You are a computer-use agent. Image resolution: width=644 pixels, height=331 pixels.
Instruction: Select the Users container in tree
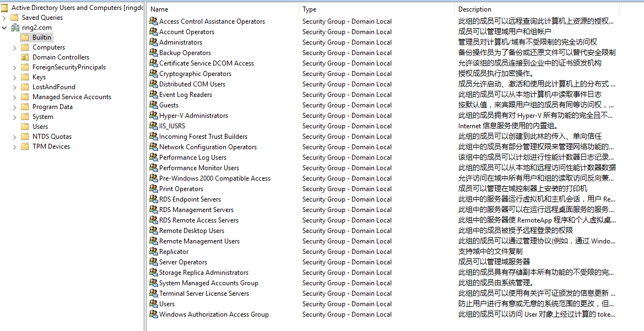40,127
